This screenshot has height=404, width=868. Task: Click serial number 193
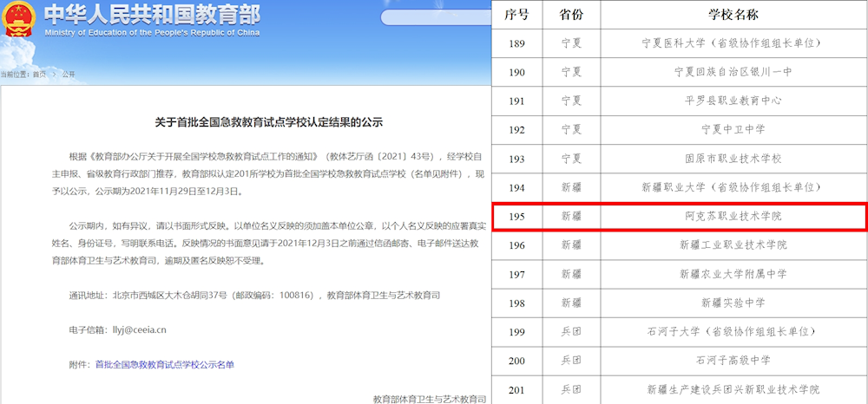(516, 159)
